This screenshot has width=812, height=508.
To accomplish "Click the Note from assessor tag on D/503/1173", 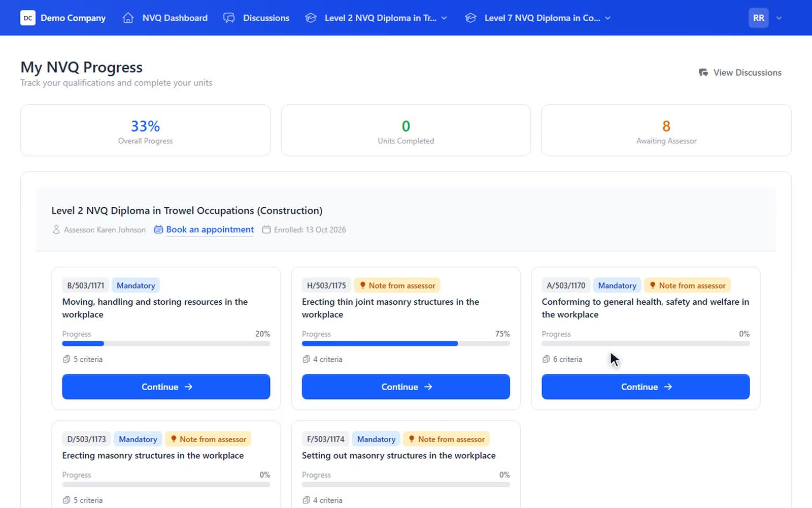I will 208,439.
